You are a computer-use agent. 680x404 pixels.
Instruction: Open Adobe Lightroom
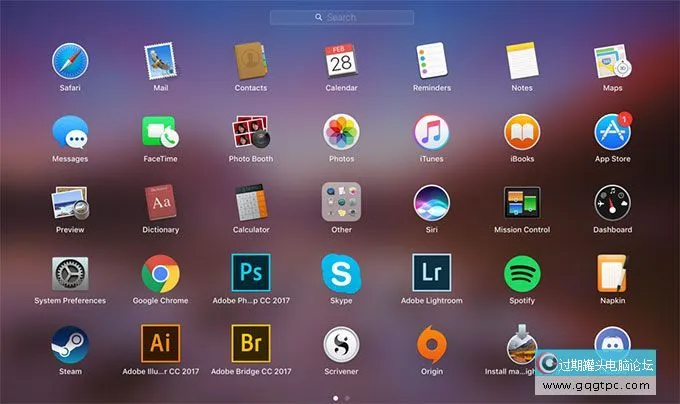pyautogui.click(x=431, y=272)
